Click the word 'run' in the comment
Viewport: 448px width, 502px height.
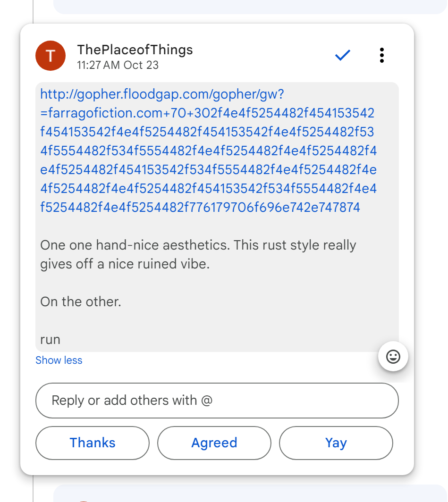pos(51,339)
